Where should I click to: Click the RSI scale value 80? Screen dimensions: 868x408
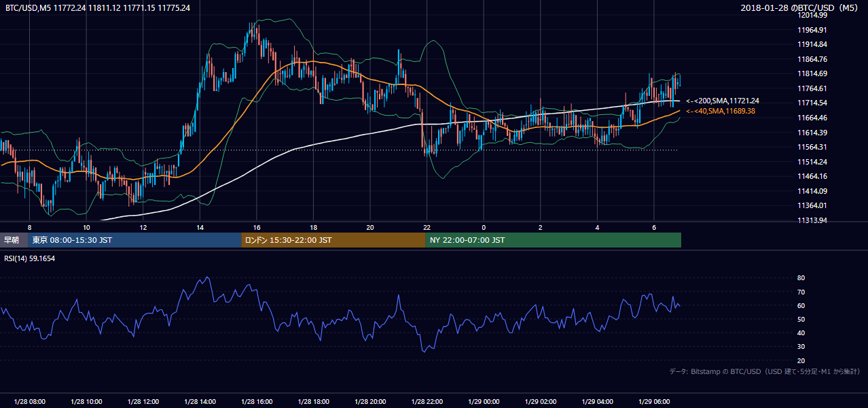tap(801, 278)
